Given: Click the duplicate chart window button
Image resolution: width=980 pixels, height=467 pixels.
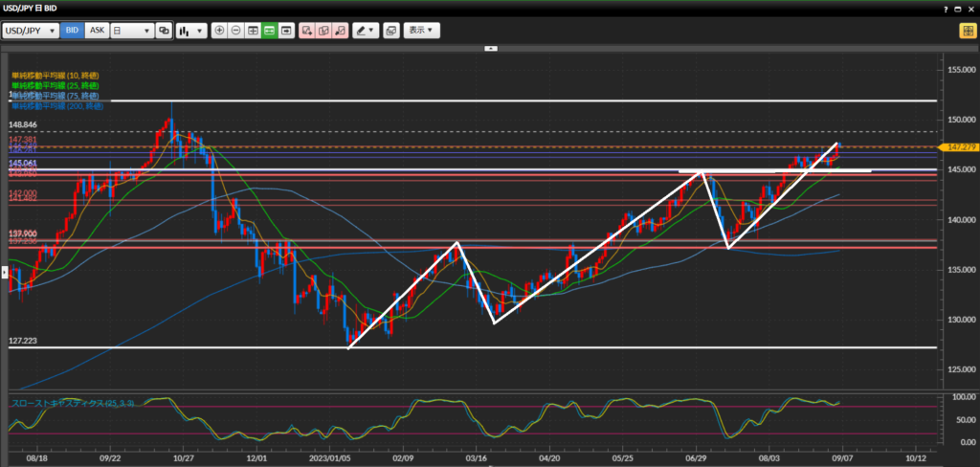Looking at the screenshot, I should pos(390,31).
